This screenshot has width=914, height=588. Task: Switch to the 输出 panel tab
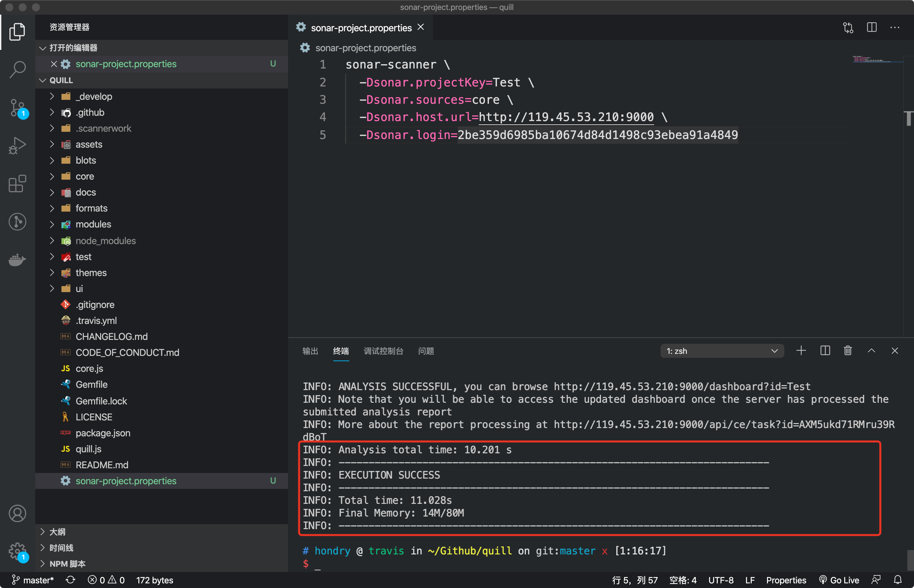pyautogui.click(x=310, y=351)
